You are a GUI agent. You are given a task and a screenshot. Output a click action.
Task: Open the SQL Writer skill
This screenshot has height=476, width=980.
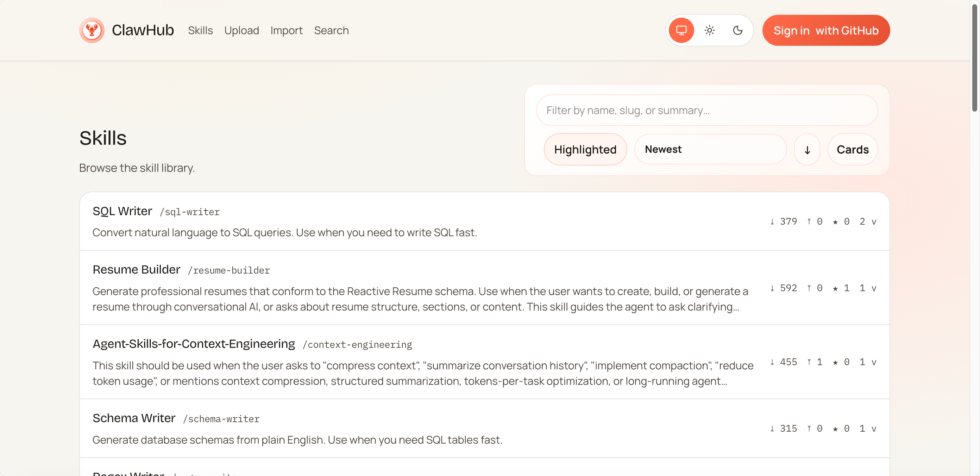(122, 211)
